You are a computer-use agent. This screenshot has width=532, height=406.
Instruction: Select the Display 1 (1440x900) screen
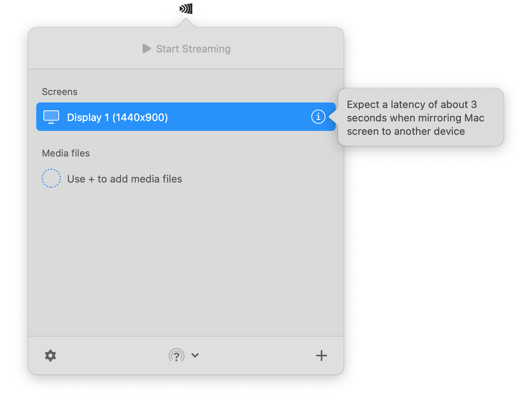coord(158,117)
